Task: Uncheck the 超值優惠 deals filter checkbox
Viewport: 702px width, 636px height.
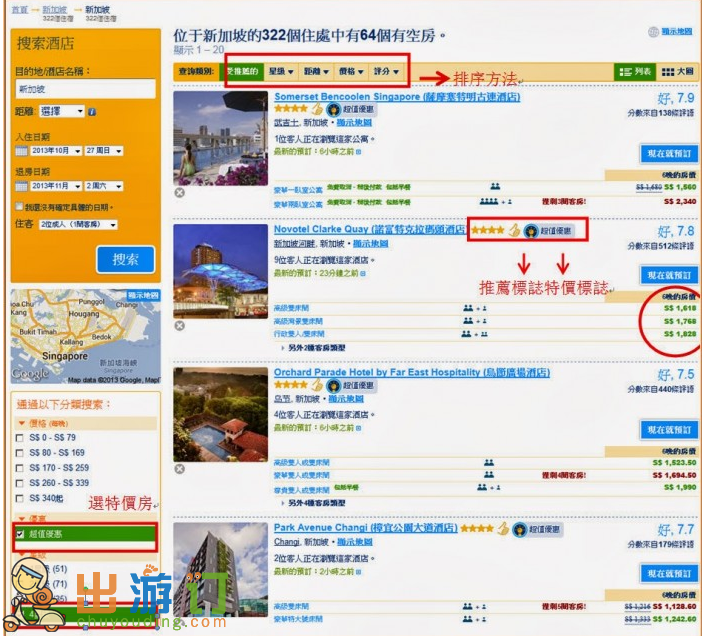Action: point(20,534)
